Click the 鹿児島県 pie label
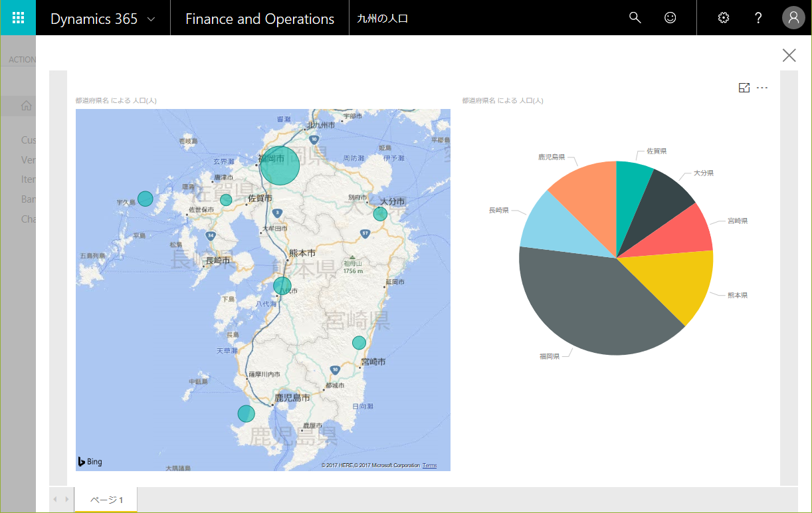 click(x=552, y=157)
